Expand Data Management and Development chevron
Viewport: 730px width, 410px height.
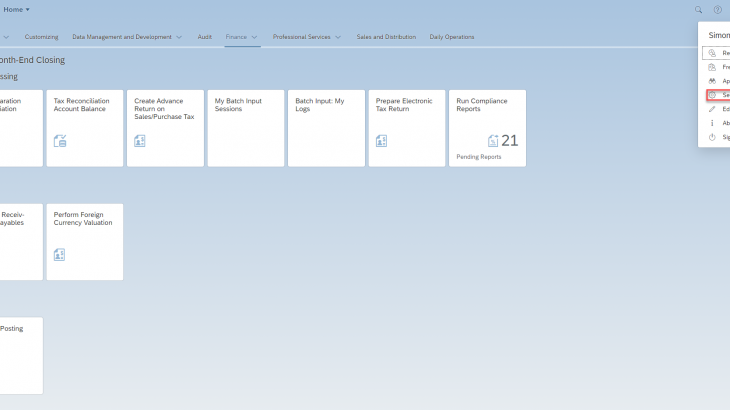tap(179, 37)
